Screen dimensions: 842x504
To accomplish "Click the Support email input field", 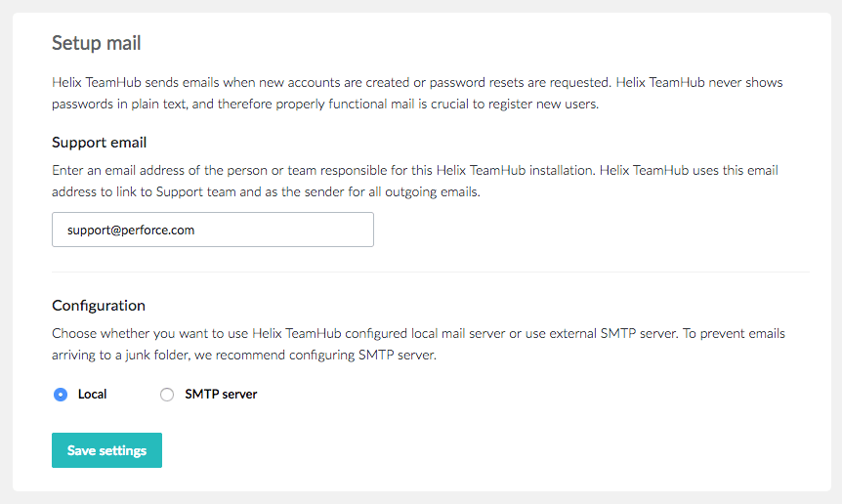I will coord(212,230).
